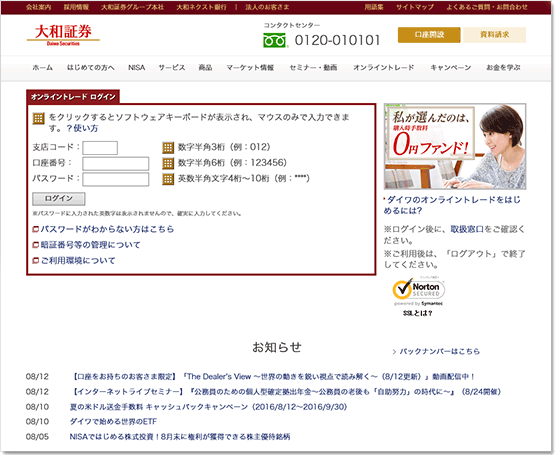Click 用語集 in top bar

[374, 7]
